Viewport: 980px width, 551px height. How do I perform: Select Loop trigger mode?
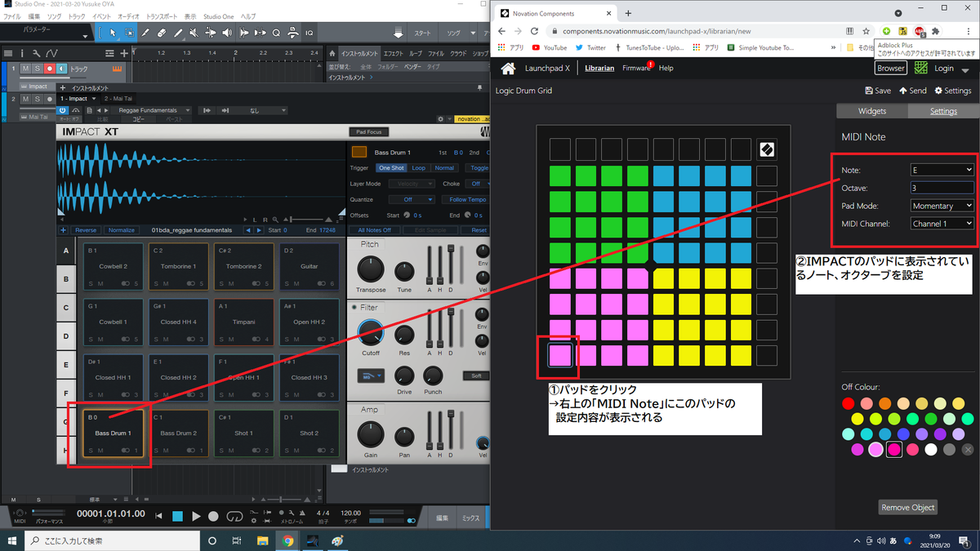tap(418, 167)
